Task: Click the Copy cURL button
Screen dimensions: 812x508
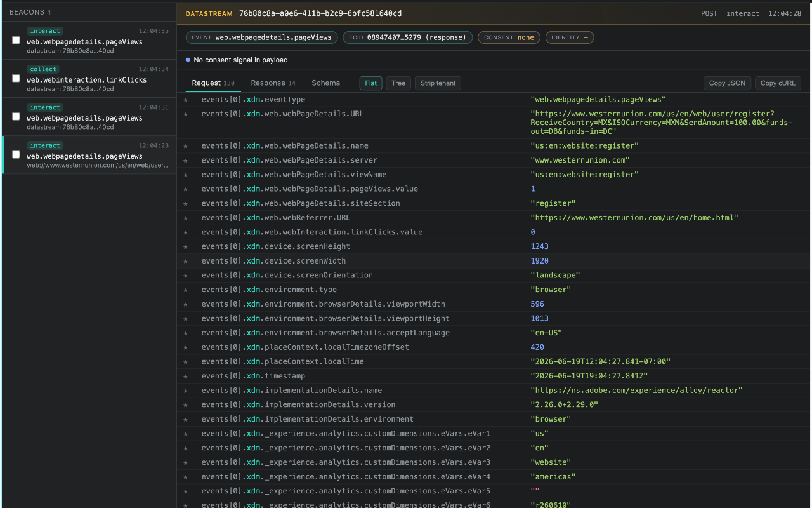Action: 778,83
